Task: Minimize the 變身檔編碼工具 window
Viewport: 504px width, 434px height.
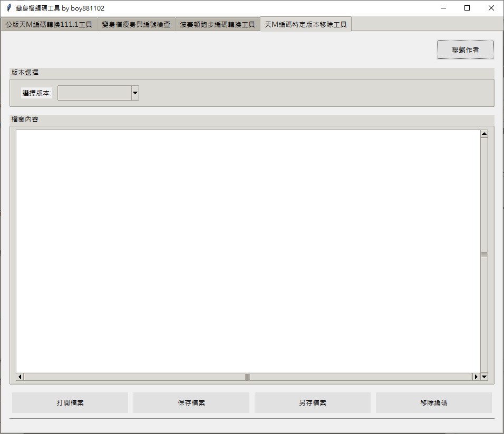Action: click(x=443, y=8)
